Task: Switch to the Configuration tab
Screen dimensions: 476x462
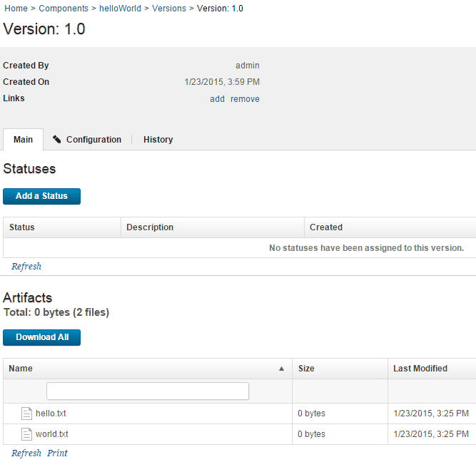Action: (93, 140)
